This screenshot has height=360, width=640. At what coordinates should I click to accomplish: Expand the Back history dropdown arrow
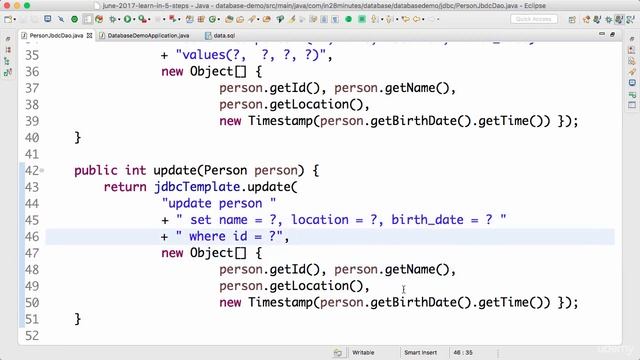coord(423,19)
